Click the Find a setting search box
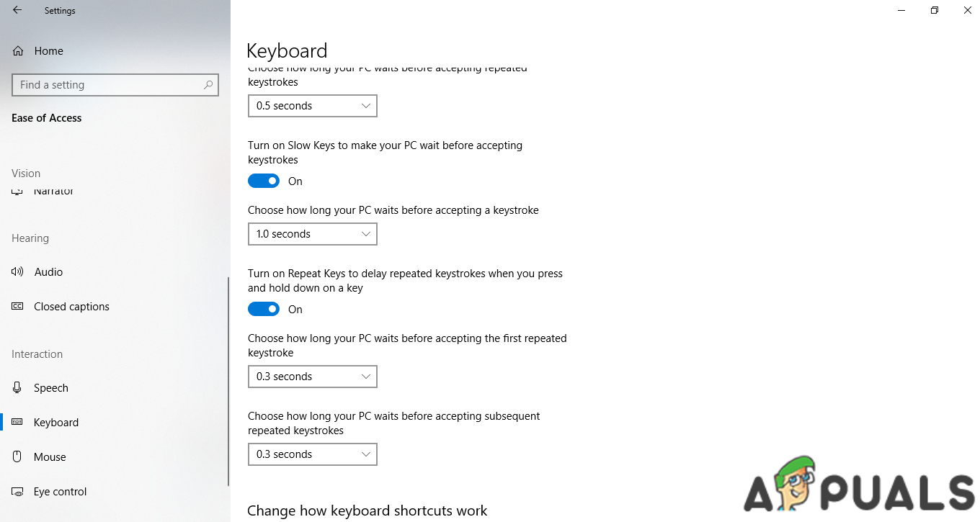Screen dimensions: 980x522 coord(108,85)
